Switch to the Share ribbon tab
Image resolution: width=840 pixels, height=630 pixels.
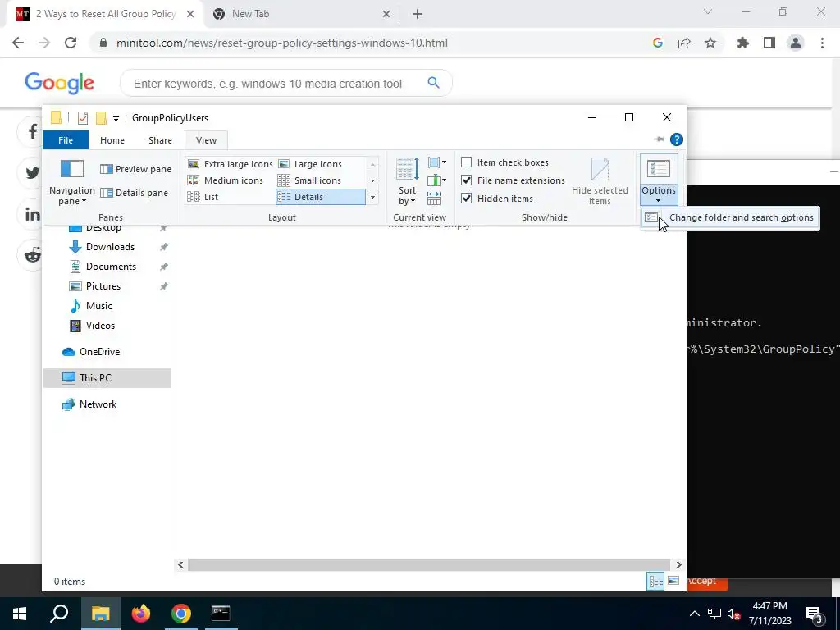(160, 140)
